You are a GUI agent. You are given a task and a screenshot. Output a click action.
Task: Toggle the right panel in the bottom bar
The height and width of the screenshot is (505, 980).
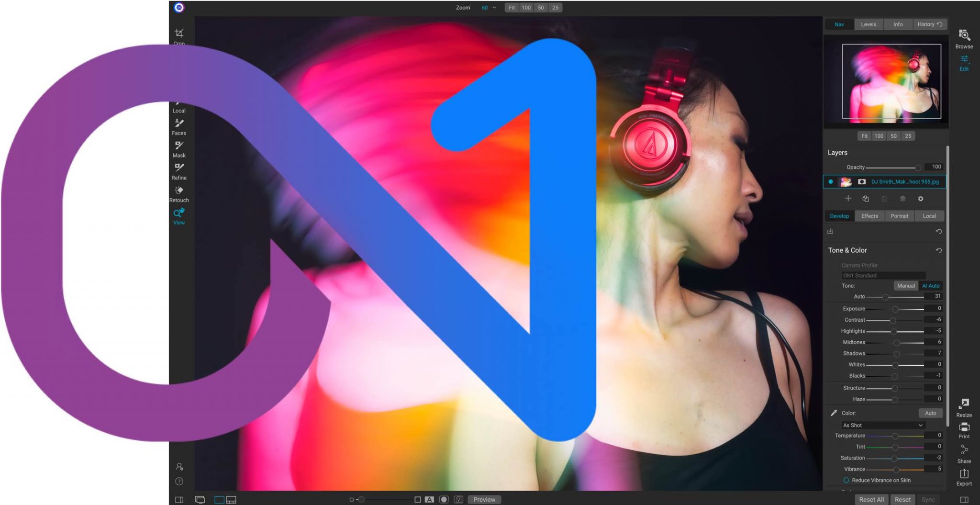click(964, 500)
